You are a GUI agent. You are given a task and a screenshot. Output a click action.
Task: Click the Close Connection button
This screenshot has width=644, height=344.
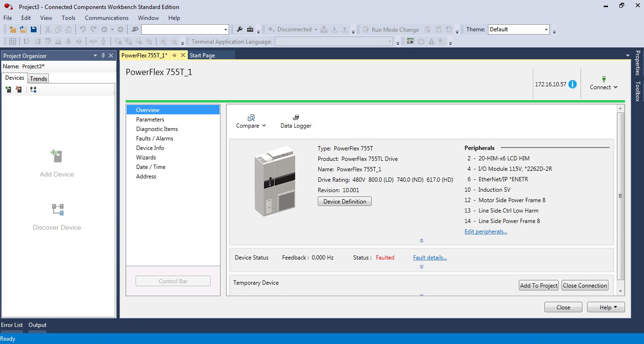click(585, 286)
